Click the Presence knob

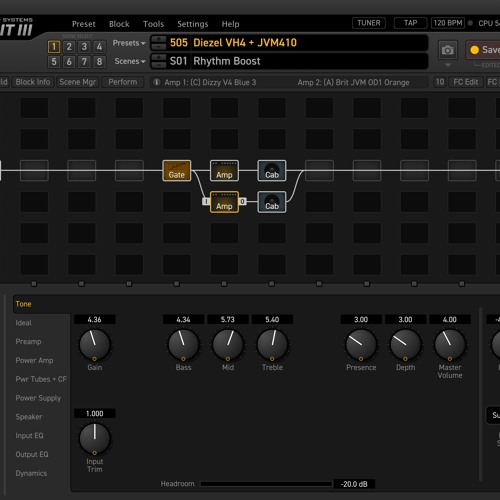click(x=361, y=345)
